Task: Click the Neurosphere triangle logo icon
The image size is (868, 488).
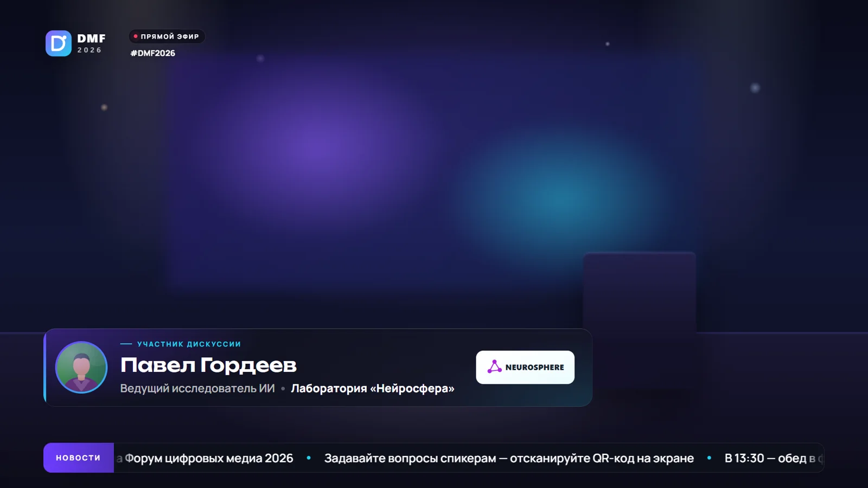Action: [x=494, y=367]
